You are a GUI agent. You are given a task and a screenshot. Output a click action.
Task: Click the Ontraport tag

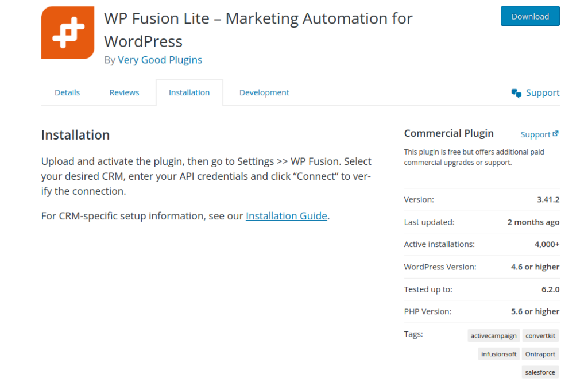tap(540, 354)
